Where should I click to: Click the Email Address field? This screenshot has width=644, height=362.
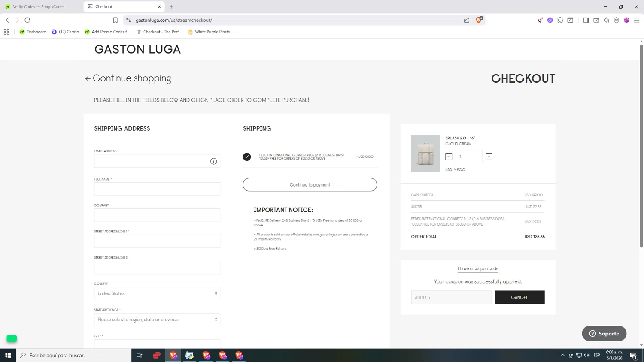[157, 161]
